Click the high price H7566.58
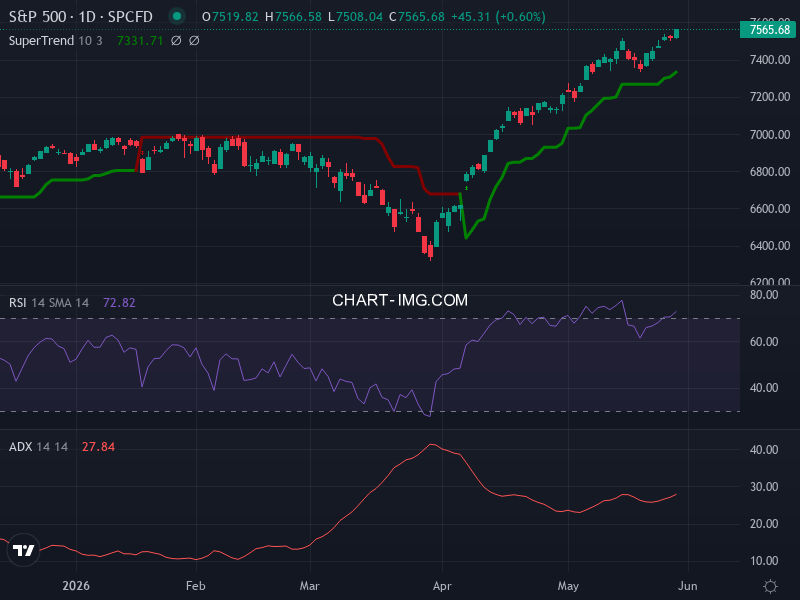Screen dimensions: 800x600 tap(293, 17)
